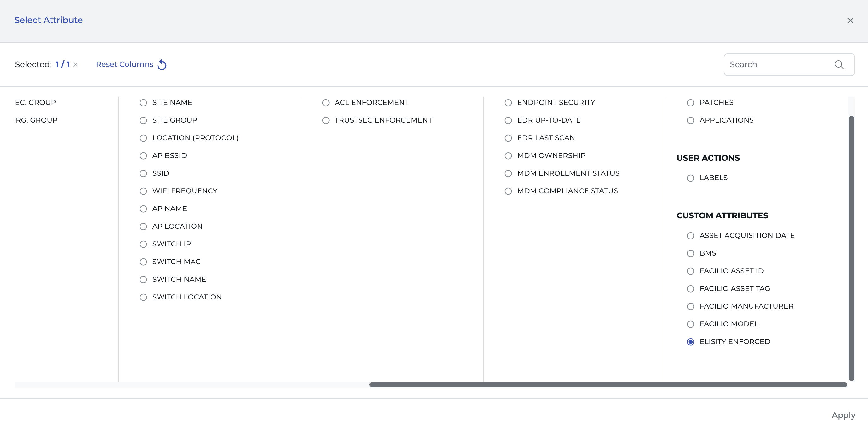
Task: Pick the Patches attribute radio
Action: pyautogui.click(x=690, y=103)
